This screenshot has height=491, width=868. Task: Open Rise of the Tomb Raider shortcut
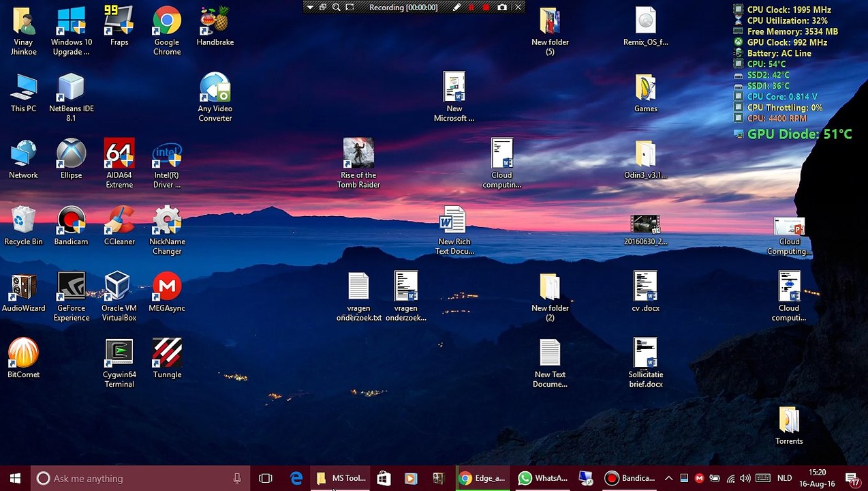coord(358,164)
